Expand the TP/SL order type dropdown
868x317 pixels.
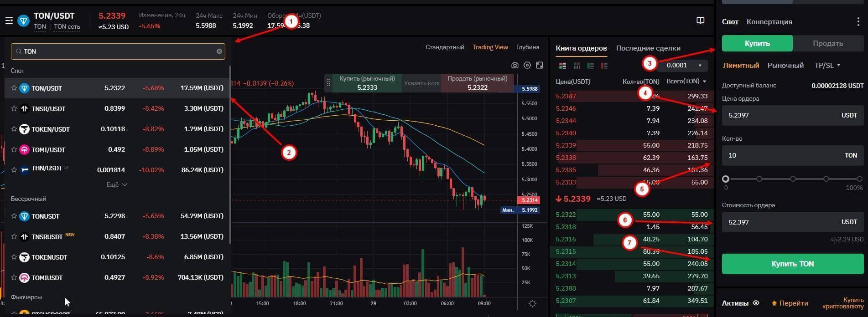(x=827, y=65)
